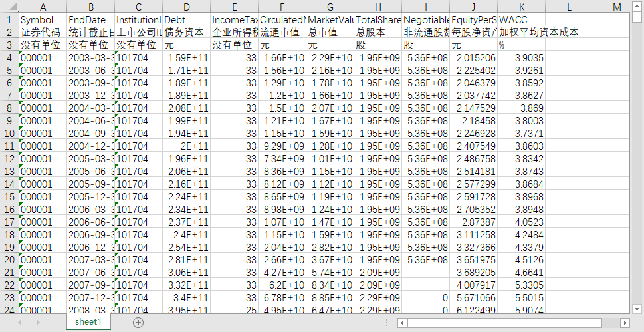This screenshot has height=332, width=644.
Task: Click EquityPerShare value 2.015206
Action: pyautogui.click(x=474, y=57)
